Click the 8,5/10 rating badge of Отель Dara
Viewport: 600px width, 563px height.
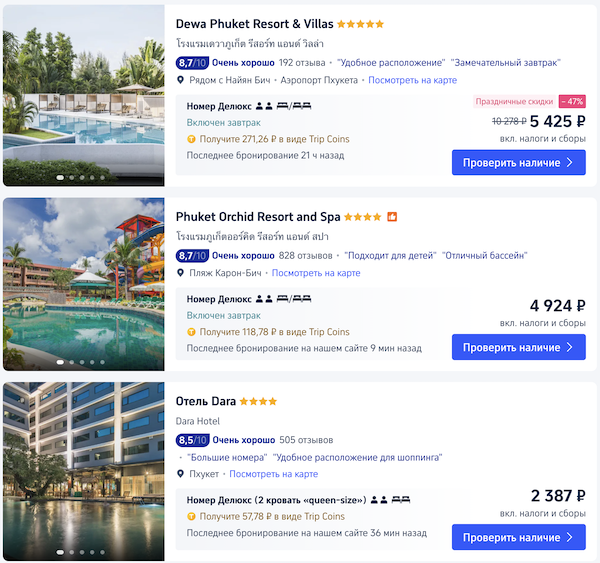pyautogui.click(x=192, y=439)
